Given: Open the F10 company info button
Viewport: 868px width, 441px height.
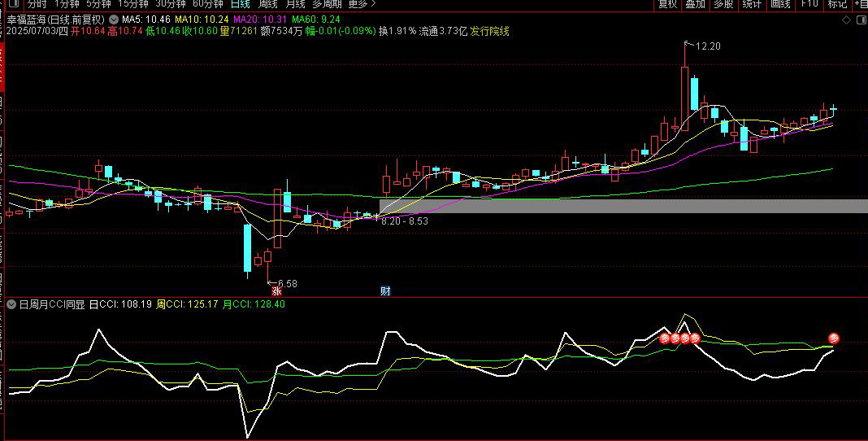Looking at the screenshot, I should click(809, 4).
